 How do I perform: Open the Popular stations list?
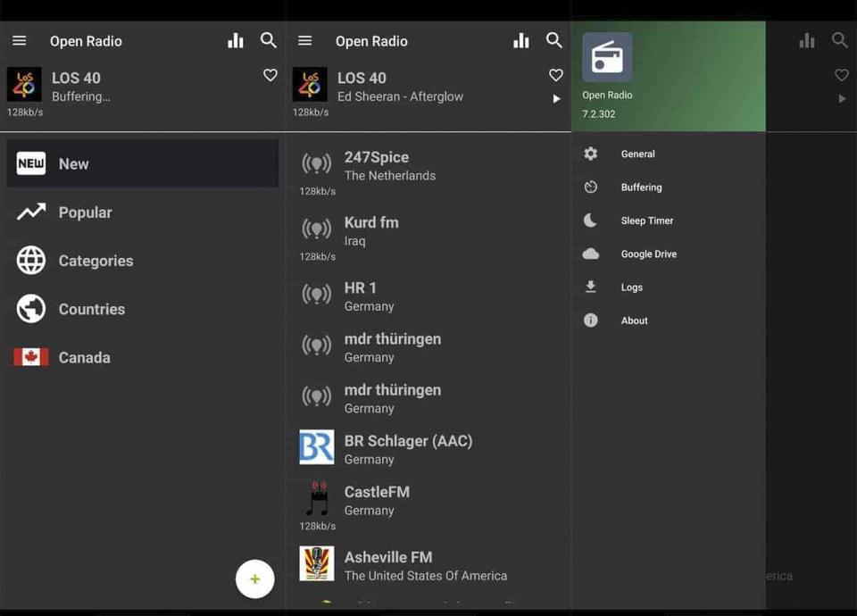(143, 212)
